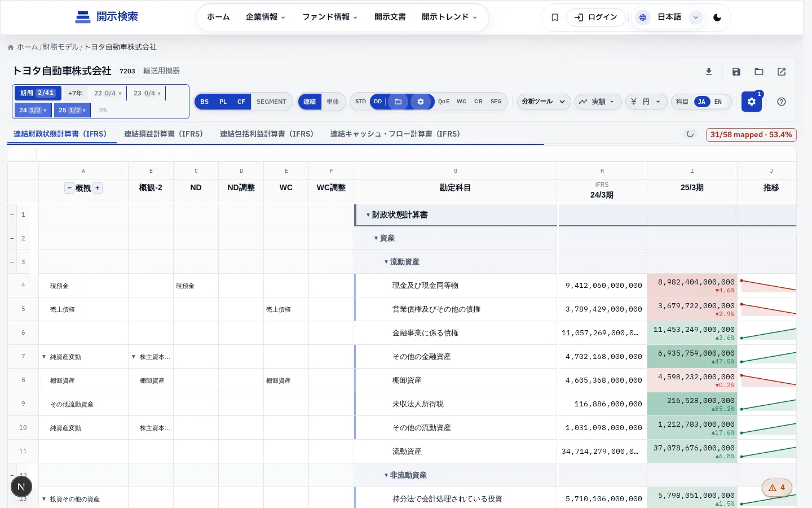Click the 7203 ticker badge
Viewport: 812px width, 508px height.
[x=127, y=71]
